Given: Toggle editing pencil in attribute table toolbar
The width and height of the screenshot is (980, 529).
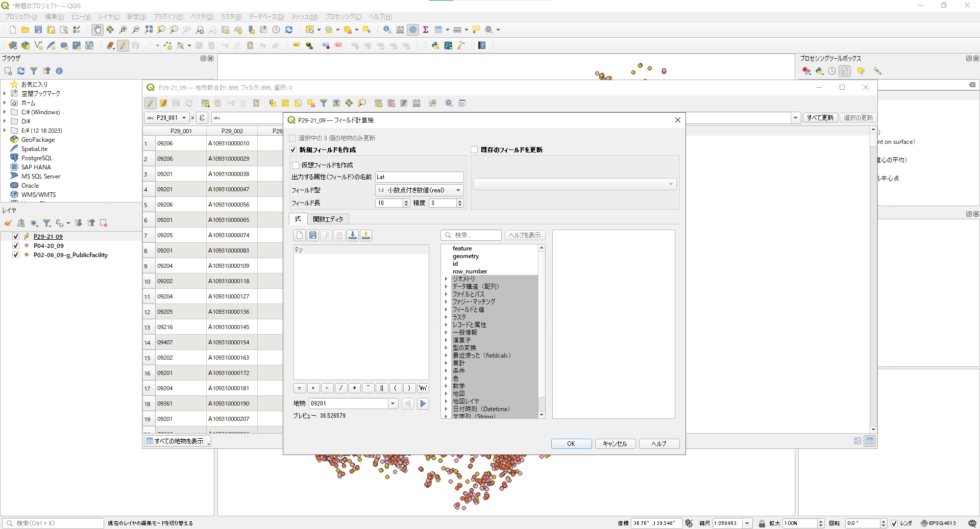Looking at the screenshot, I should tap(150, 103).
